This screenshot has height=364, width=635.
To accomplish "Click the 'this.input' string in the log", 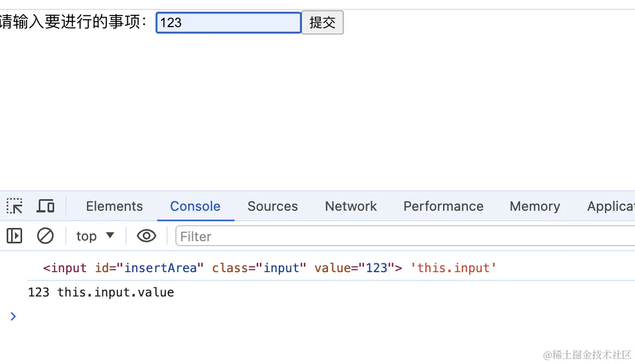I will click(454, 268).
